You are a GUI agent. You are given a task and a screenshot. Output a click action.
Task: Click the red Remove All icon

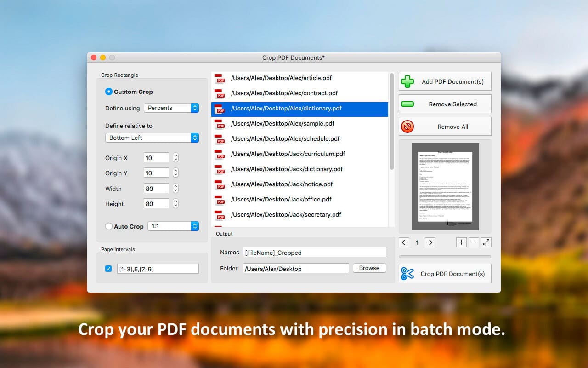pyautogui.click(x=407, y=126)
